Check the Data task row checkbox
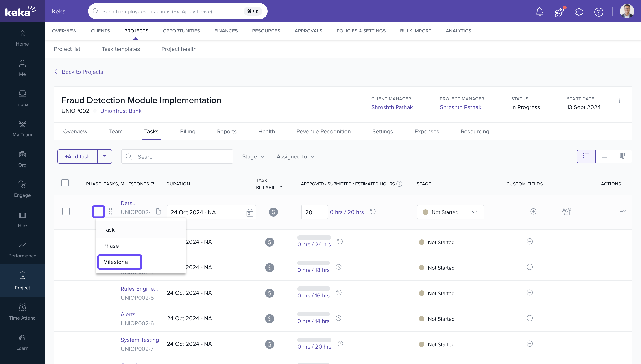Screen dimensions: 641x364 pyautogui.click(x=66, y=212)
